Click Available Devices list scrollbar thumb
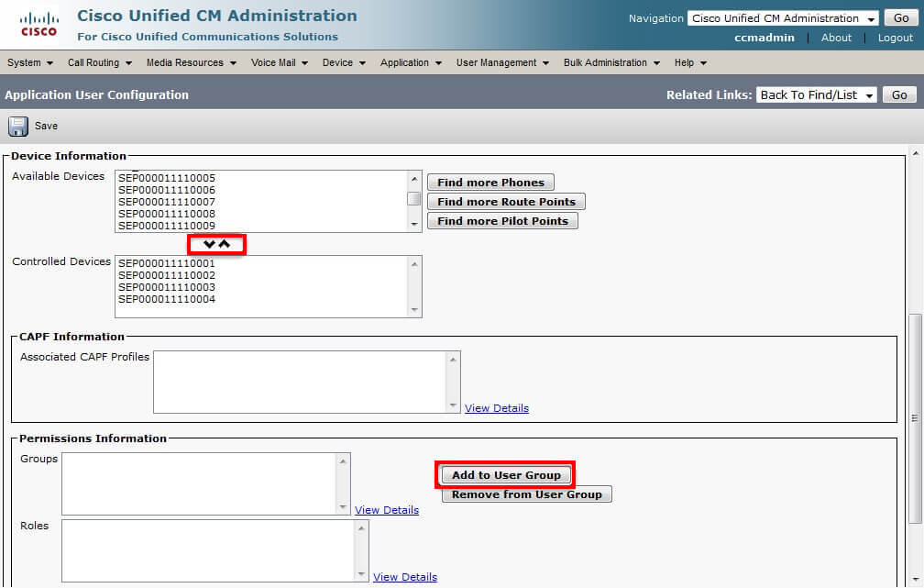This screenshot has height=588, width=924. [x=414, y=199]
